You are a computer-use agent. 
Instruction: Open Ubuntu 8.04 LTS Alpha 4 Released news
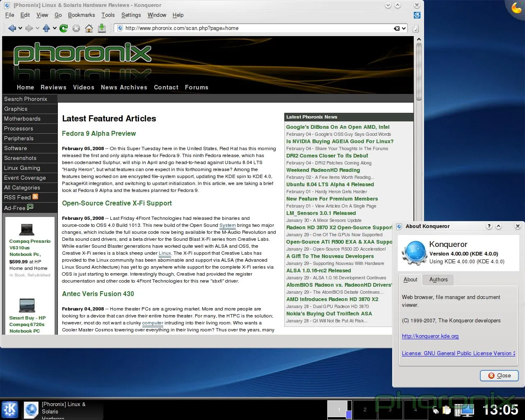tap(330, 185)
